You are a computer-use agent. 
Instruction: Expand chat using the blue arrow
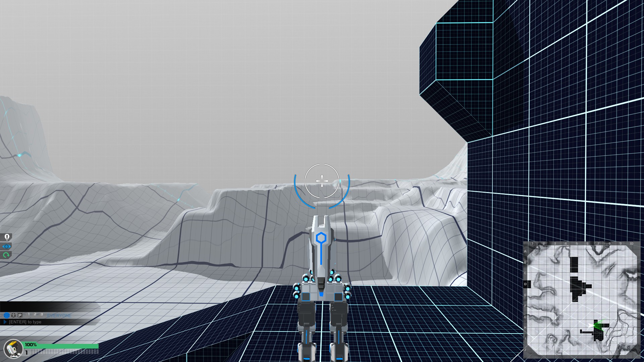[x=5, y=322]
